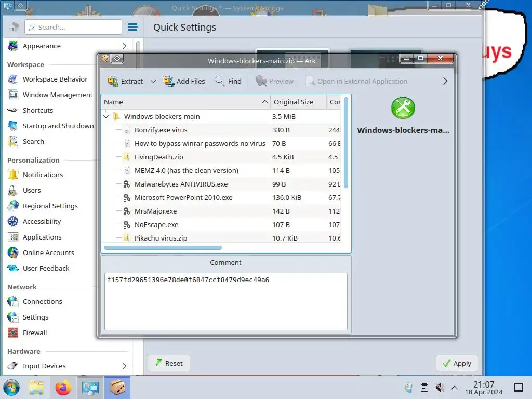Click the vertical scrollbar in file list
The image size is (532, 399).
tap(346, 142)
